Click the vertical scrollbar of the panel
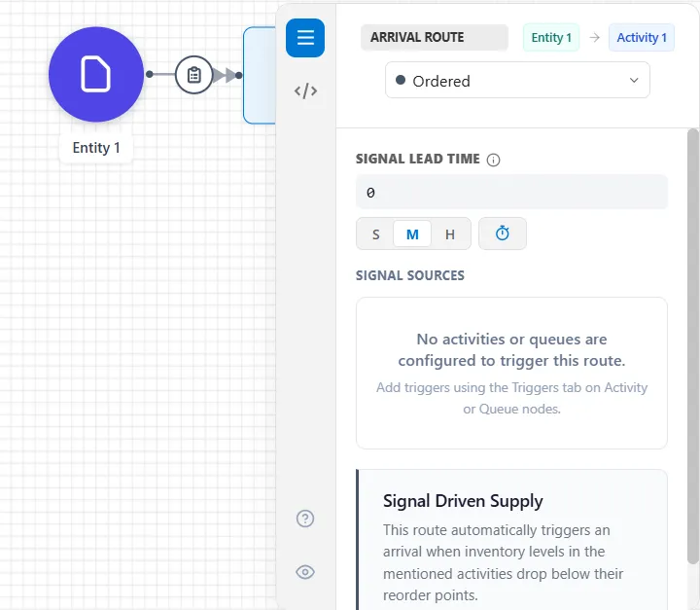The image size is (700, 610). [693, 346]
